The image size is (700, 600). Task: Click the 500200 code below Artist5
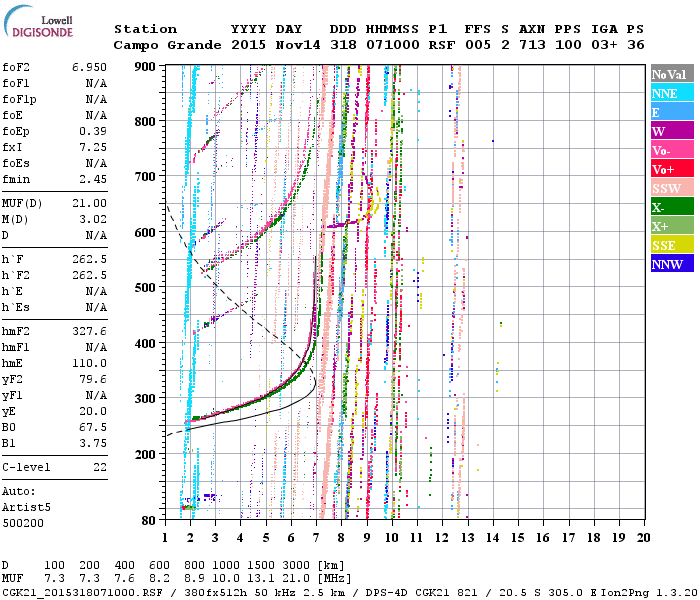23,523
